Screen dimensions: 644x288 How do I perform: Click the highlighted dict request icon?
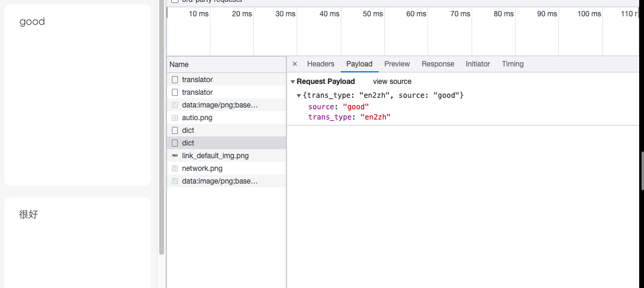click(175, 143)
